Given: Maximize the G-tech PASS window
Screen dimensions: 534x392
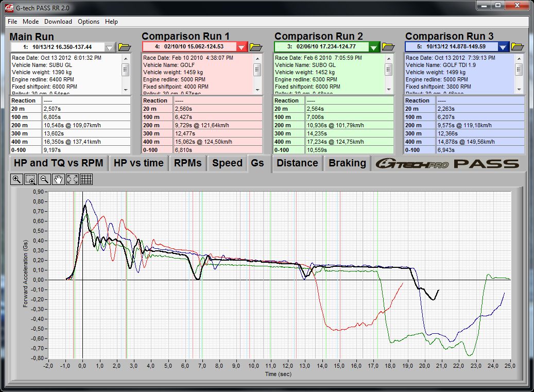Looking at the screenshot, I should (498, 6).
